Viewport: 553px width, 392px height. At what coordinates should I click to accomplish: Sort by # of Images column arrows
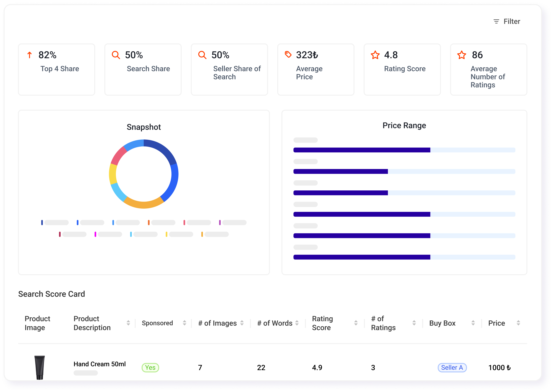click(x=242, y=323)
